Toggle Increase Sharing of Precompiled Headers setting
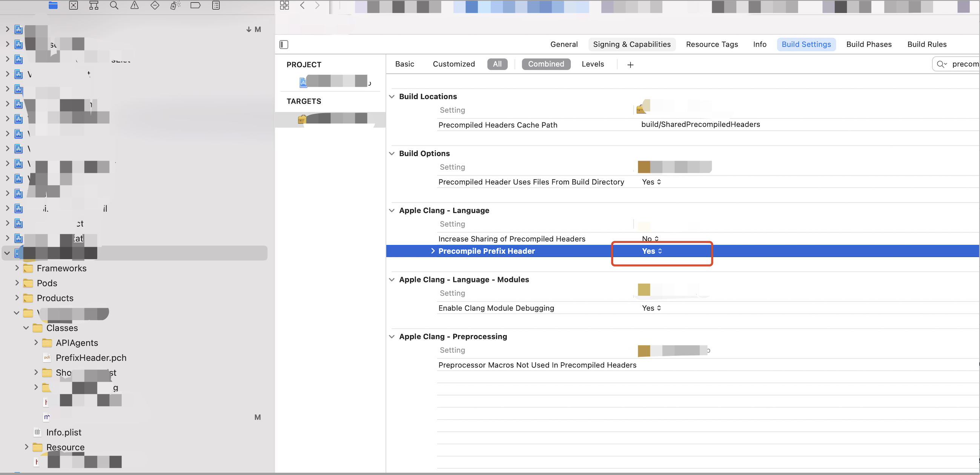Viewport: 980px width, 475px height. pyautogui.click(x=650, y=239)
